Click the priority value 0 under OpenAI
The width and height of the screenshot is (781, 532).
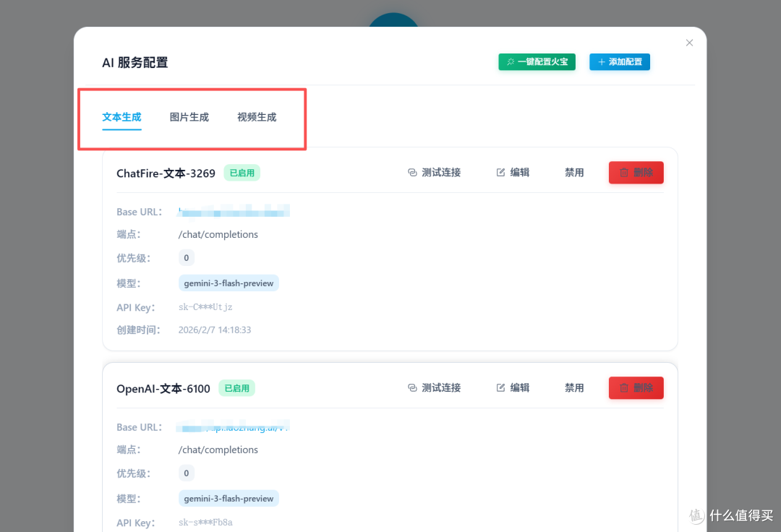[187, 473]
